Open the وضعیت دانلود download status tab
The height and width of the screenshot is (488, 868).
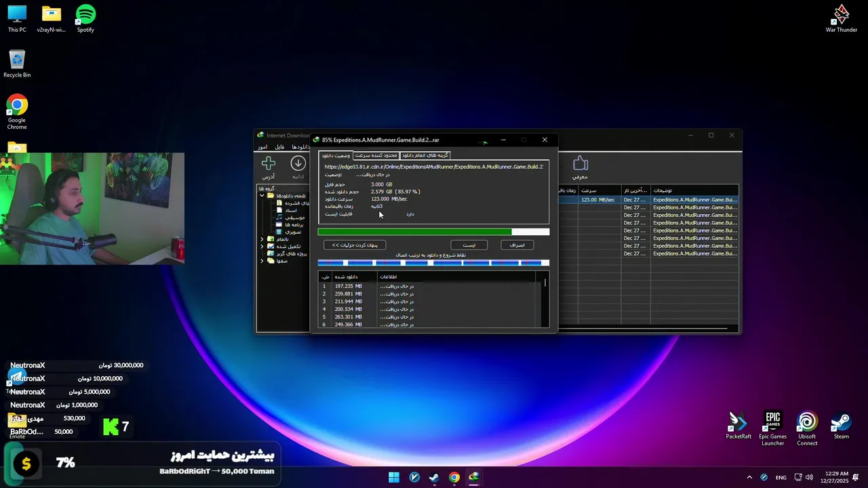coord(336,155)
